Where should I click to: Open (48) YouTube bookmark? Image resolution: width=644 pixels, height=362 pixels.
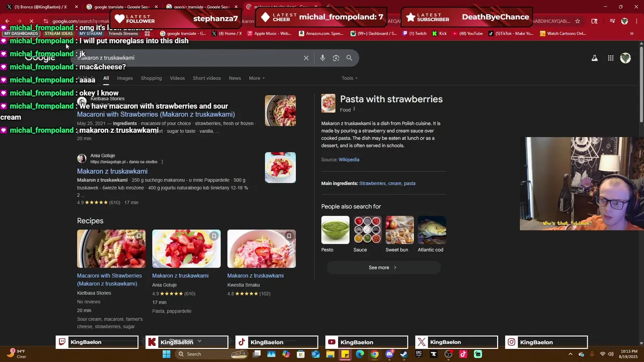point(467,34)
